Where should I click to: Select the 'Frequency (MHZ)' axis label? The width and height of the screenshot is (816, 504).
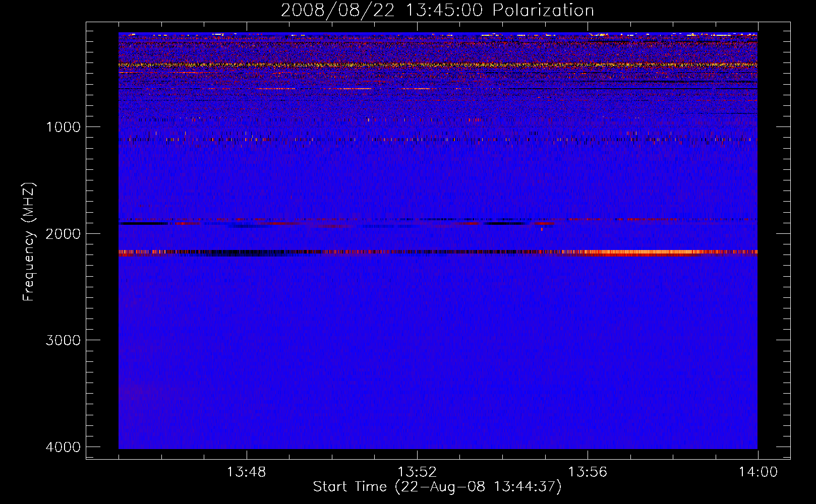(29, 242)
